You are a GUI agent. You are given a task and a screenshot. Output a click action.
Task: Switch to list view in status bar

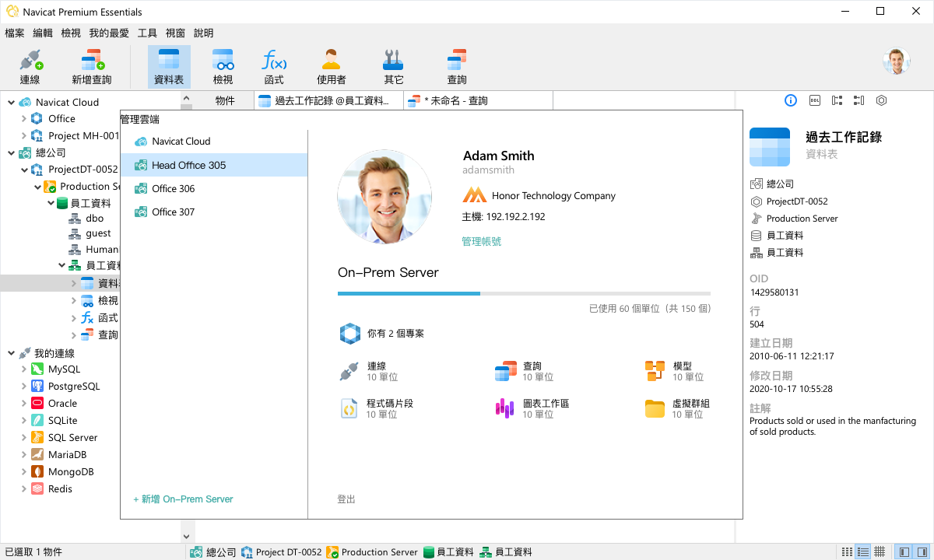pos(862,552)
